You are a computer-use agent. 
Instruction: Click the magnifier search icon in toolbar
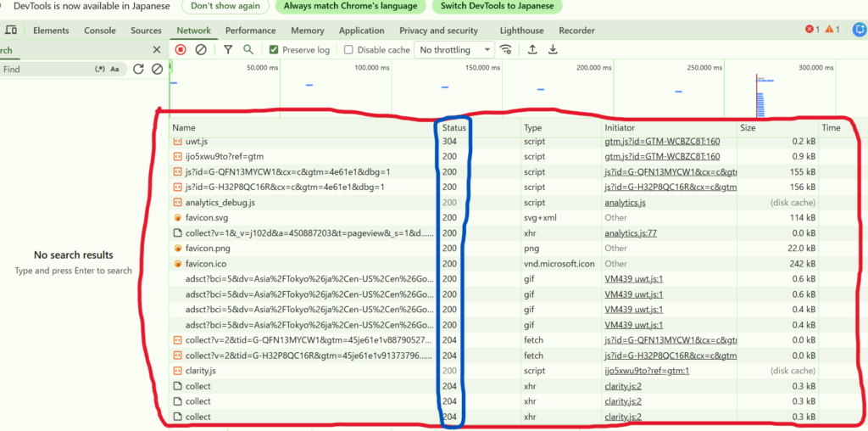248,50
